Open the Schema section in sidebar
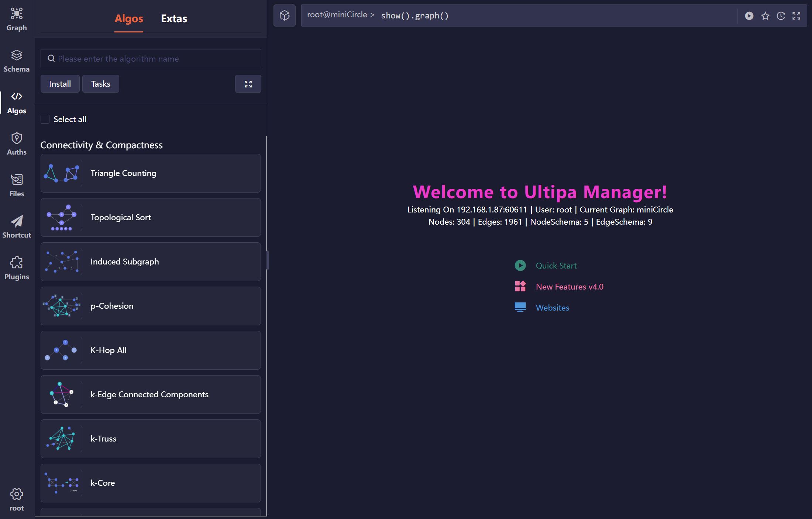The height and width of the screenshot is (519, 812). coord(17,61)
